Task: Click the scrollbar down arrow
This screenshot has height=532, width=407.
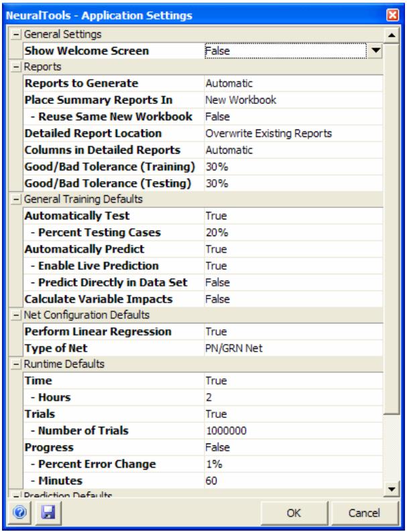Action: click(392, 489)
